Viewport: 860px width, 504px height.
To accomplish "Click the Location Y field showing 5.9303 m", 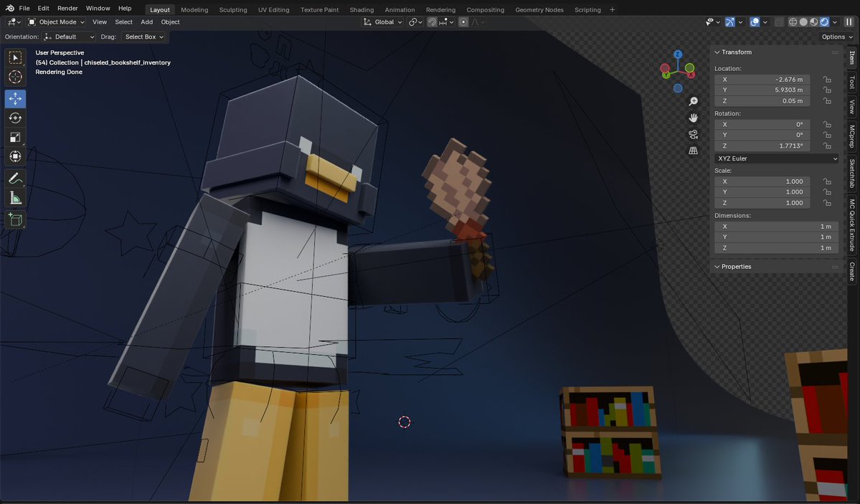I will point(762,90).
